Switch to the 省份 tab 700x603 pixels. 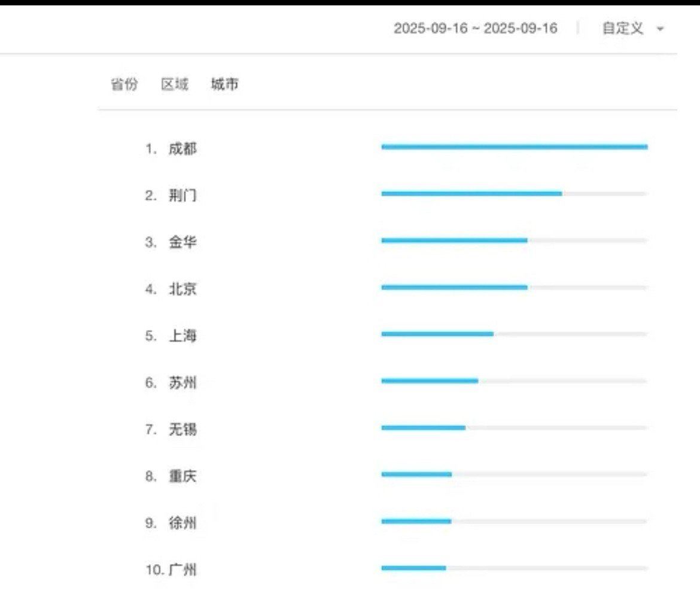(x=124, y=84)
